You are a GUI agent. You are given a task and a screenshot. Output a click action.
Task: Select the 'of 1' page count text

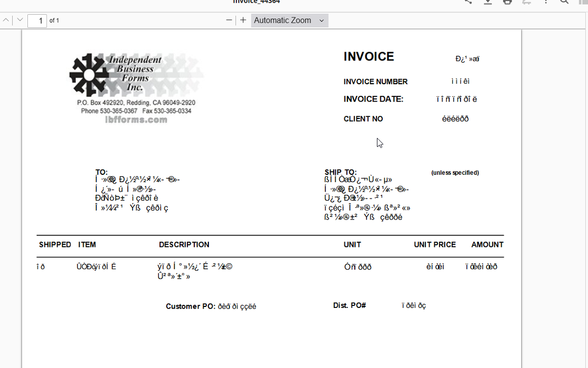[54, 21]
